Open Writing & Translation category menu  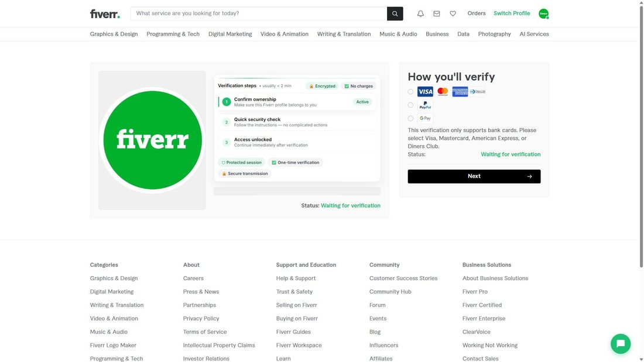344,34
